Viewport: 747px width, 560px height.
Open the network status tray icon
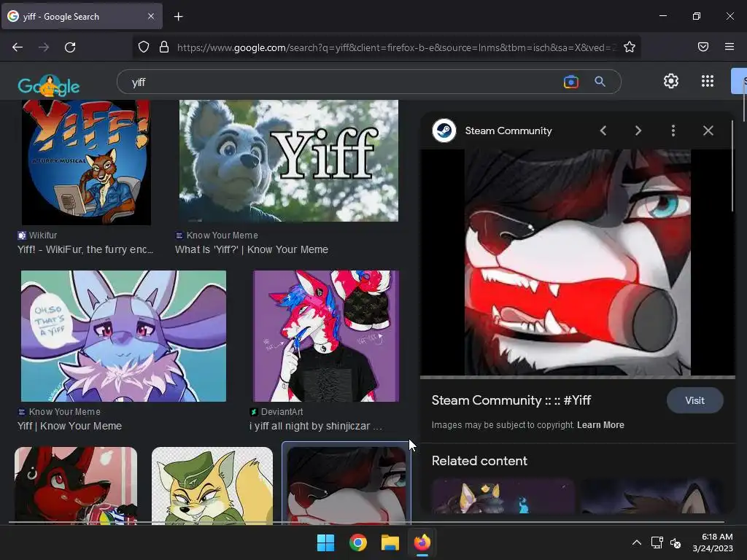pos(657,542)
